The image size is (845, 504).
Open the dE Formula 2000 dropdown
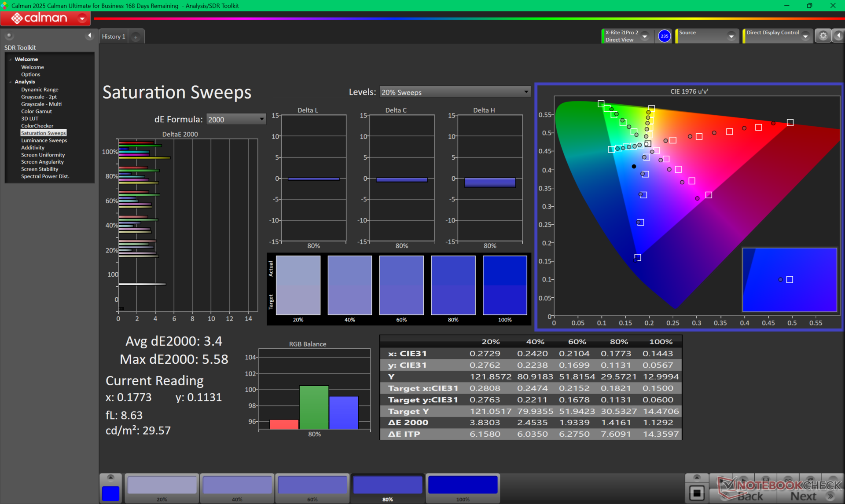coord(236,119)
